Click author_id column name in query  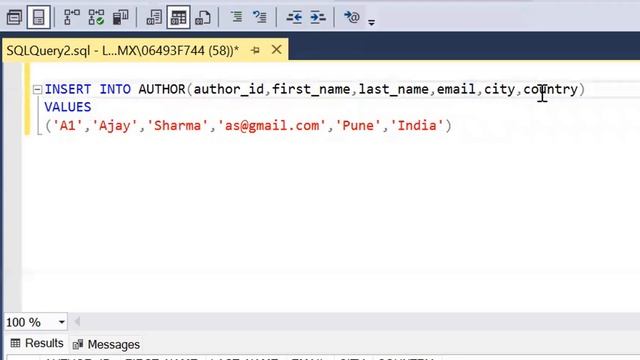[x=229, y=89]
